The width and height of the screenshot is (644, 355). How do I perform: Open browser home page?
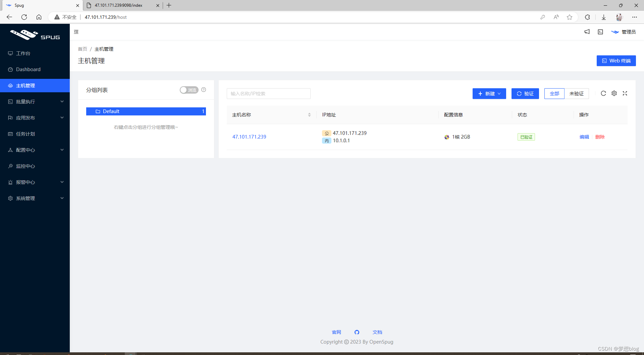(39, 17)
